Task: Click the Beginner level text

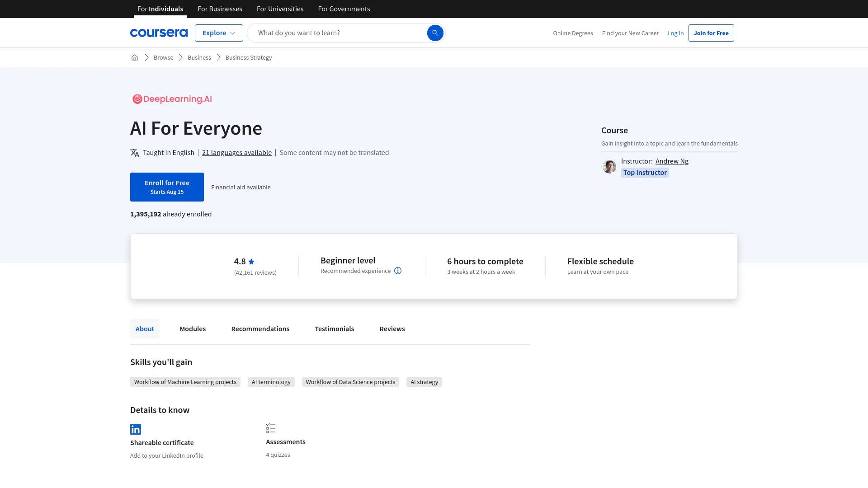Action: coord(348,261)
